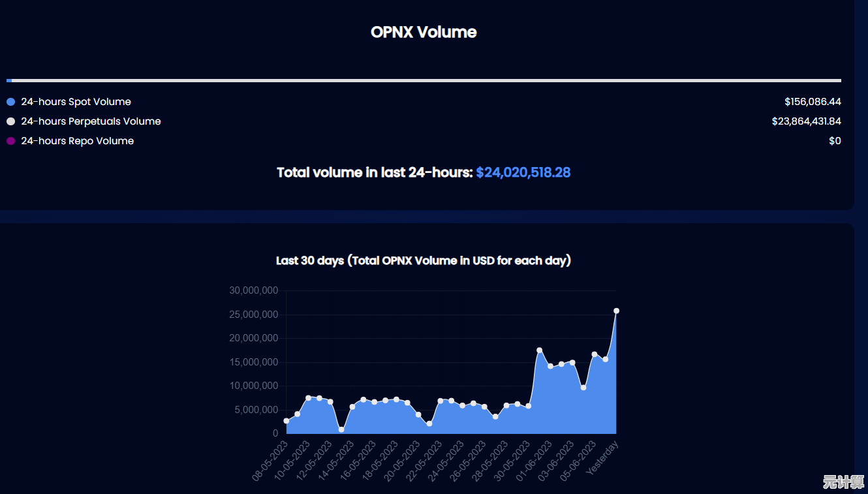Click the watermark logo in the bottom-right corner

[x=842, y=482]
